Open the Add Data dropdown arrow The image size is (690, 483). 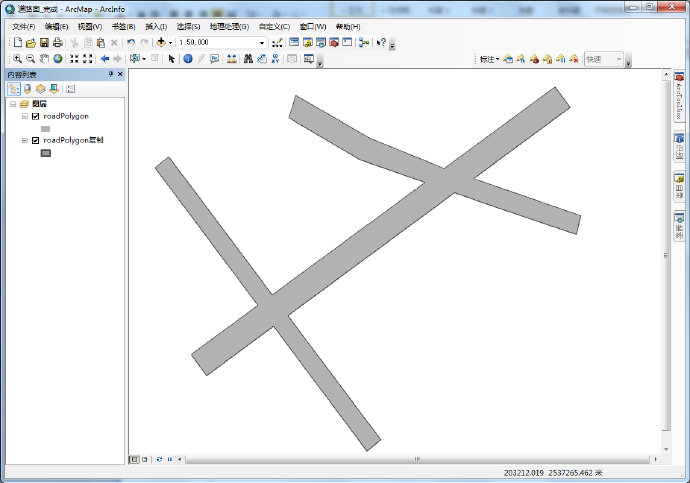(x=170, y=43)
